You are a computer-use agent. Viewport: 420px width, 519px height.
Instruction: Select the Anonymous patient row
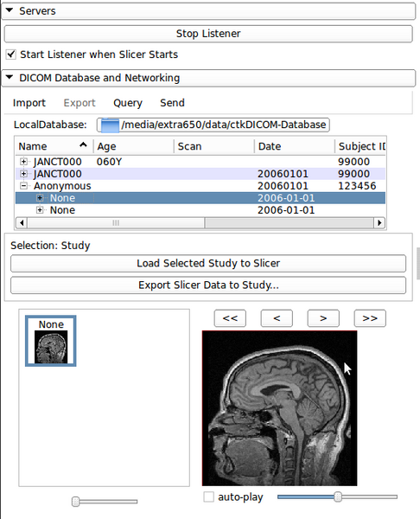(x=200, y=186)
